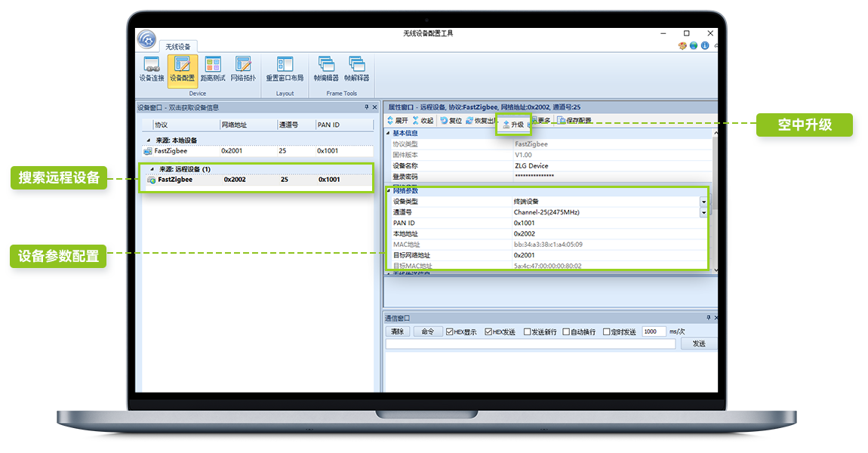This screenshot has width=868, height=453.
Task: Open the 设备类型 device type dropdown
Action: [703, 202]
